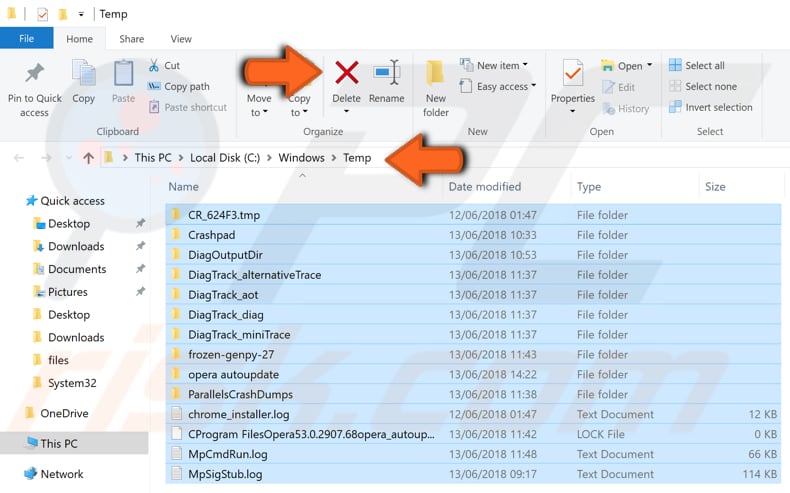Open OneDrive in navigation pane
The width and height of the screenshot is (790, 493).
64,413
